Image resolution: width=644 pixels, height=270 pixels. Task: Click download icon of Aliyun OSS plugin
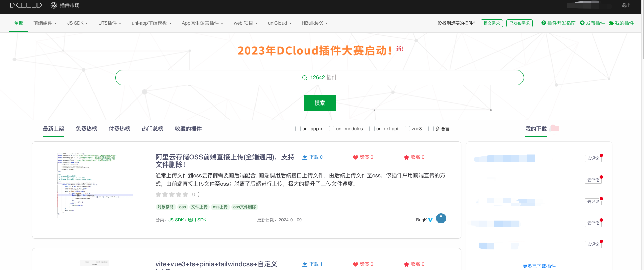click(305, 157)
